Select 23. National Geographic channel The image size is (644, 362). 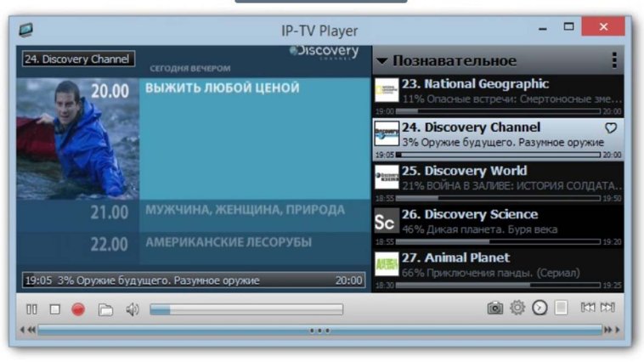[498, 95]
